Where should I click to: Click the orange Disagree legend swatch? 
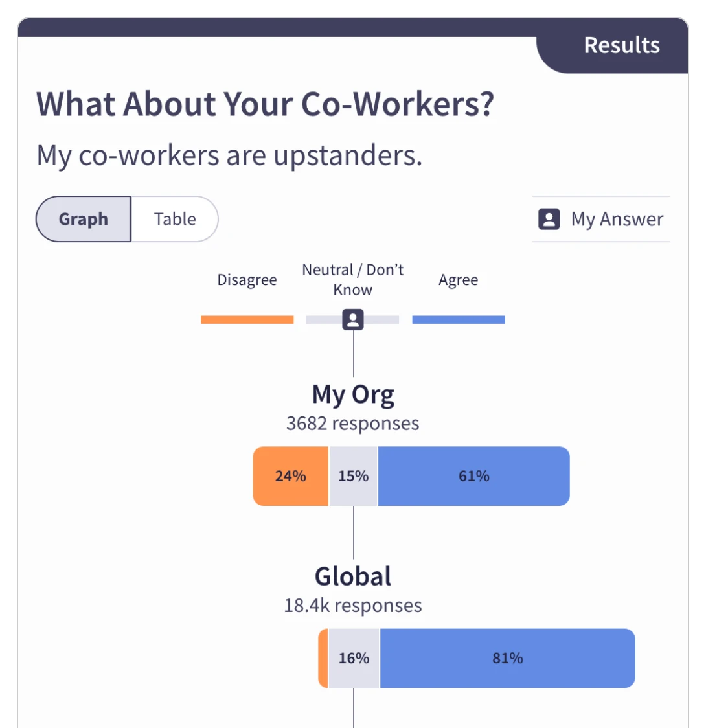click(x=247, y=320)
